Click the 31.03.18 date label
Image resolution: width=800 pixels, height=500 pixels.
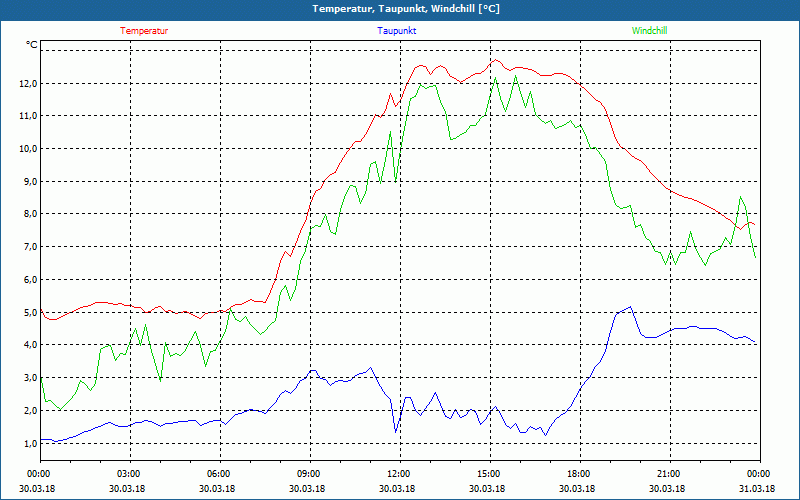click(x=758, y=489)
